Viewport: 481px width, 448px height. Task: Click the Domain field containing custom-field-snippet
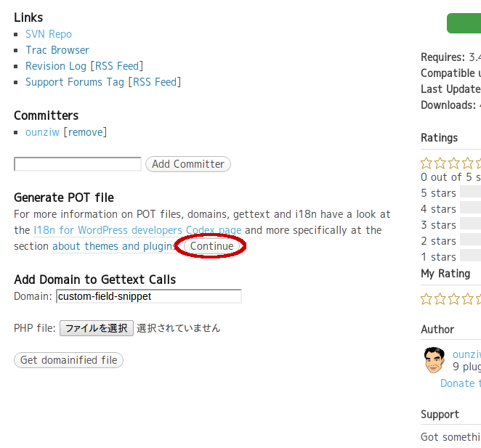pyautogui.click(x=149, y=296)
